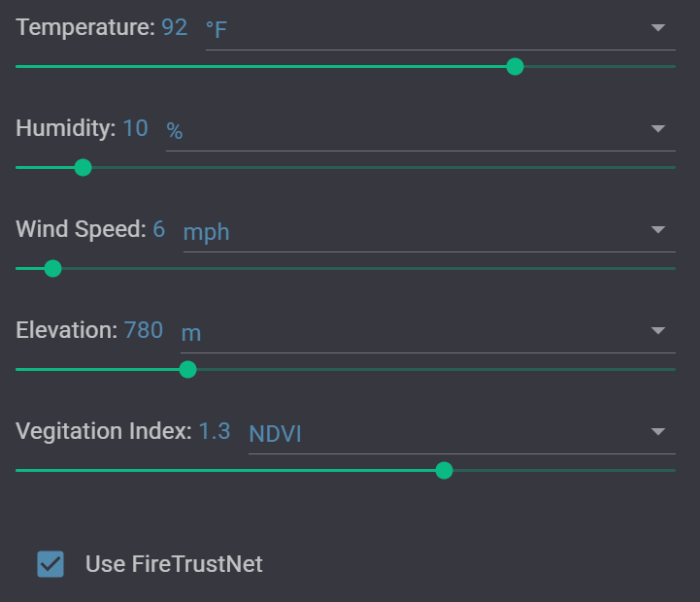Click the Elevation slider handle
The width and height of the screenshot is (700, 602).
click(188, 369)
